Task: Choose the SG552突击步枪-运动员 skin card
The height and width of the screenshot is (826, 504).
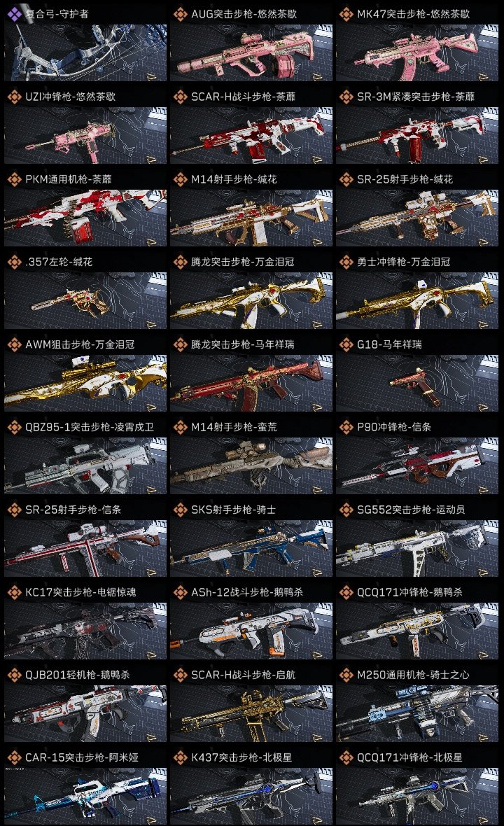Action: 417,540
